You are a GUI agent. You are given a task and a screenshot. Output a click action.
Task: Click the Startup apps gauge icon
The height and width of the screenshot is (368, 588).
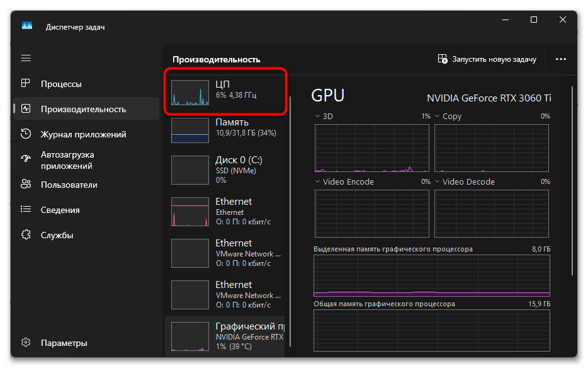pyautogui.click(x=26, y=158)
